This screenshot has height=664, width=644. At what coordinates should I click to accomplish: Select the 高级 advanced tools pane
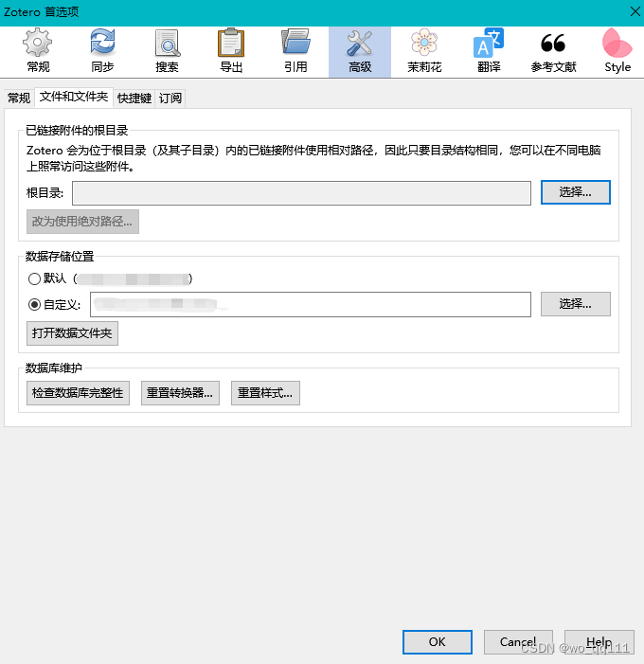click(360, 51)
